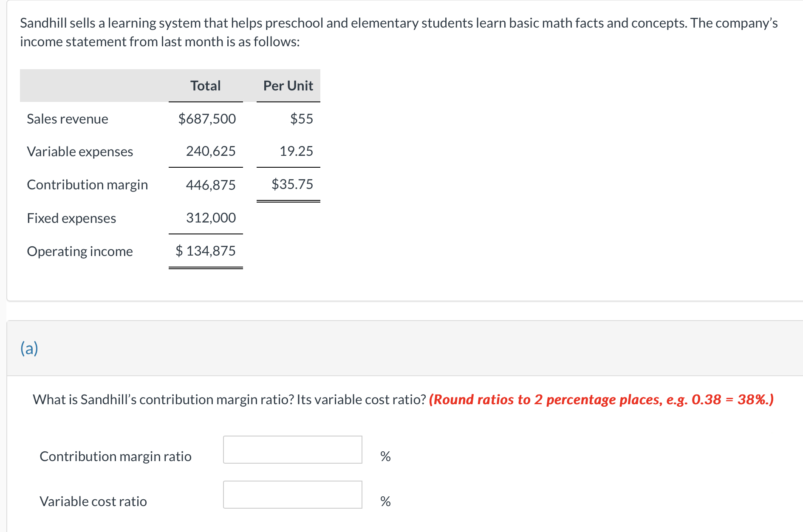Click the percent sign beside Variable cost ratio
The height and width of the screenshot is (532, 803).
click(x=385, y=501)
